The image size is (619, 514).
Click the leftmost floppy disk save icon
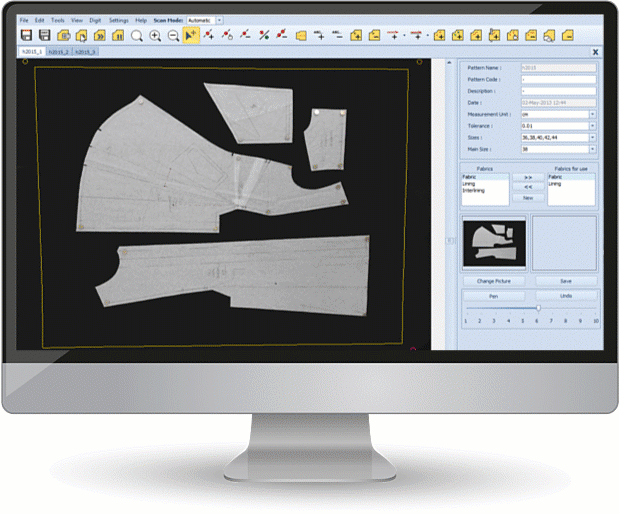tap(27, 35)
